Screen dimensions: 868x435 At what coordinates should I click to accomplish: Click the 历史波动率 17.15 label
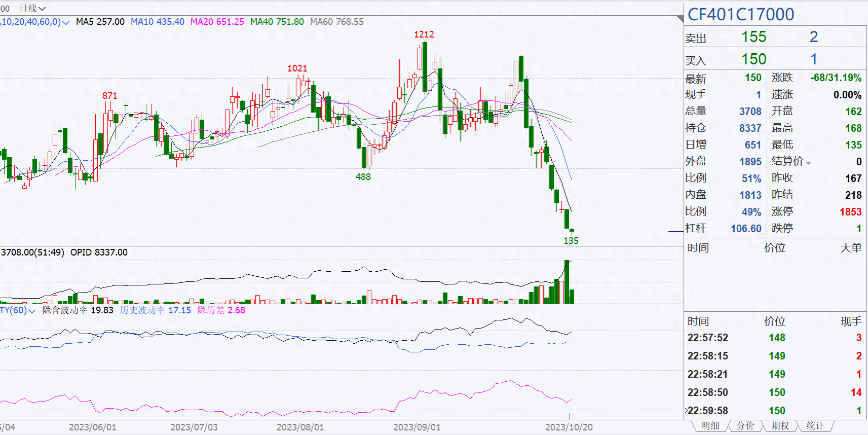pos(156,310)
